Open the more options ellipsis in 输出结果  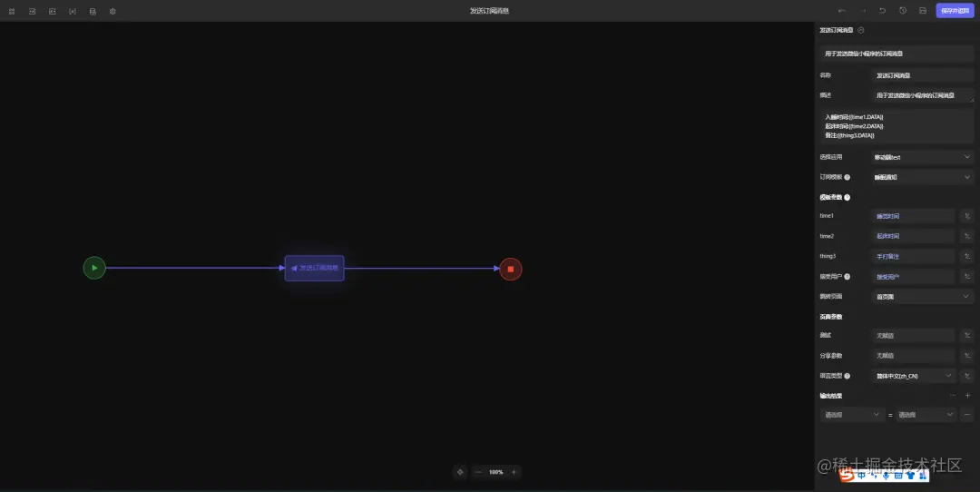tap(953, 396)
